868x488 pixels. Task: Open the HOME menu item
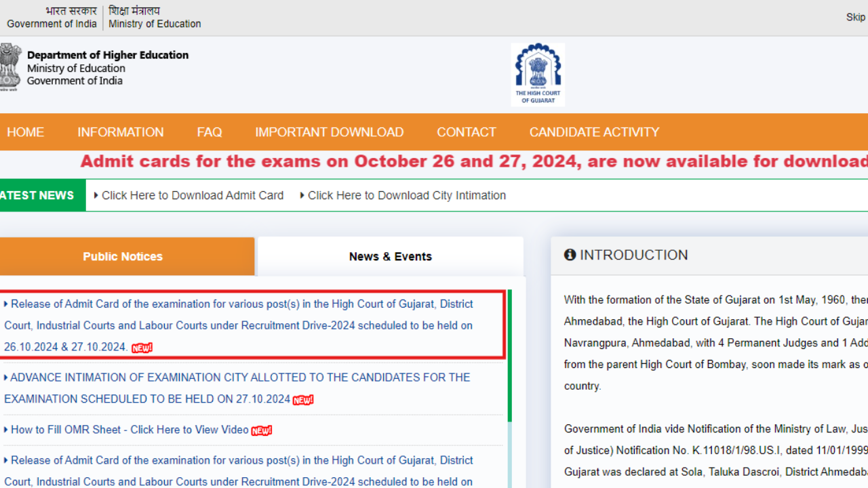[x=25, y=132]
